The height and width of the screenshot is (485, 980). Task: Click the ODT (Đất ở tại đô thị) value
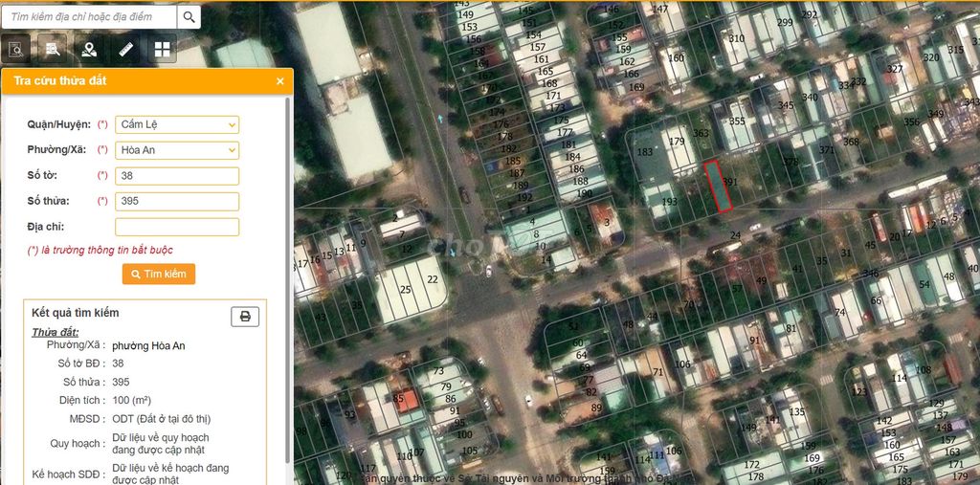(x=162, y=419)
